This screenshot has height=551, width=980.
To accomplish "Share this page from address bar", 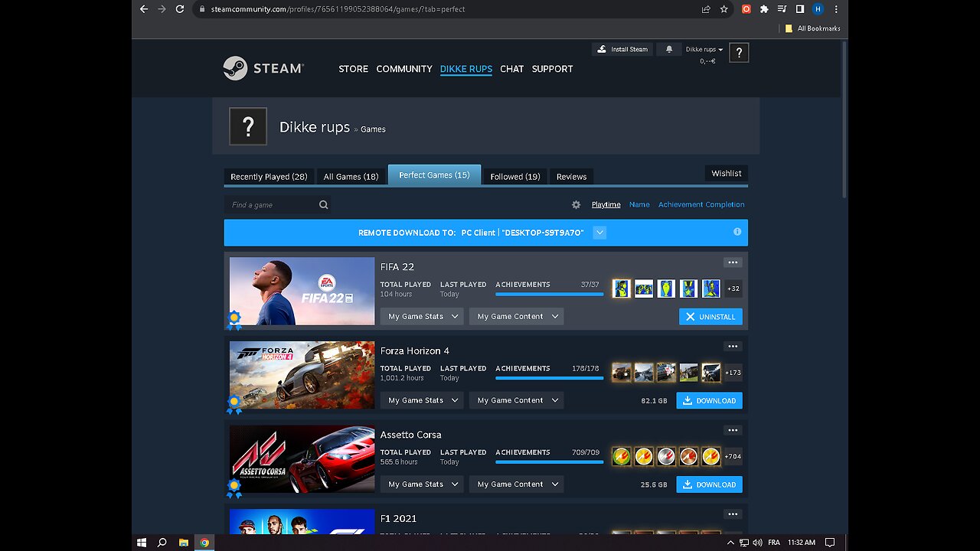I will click(706, 9).
